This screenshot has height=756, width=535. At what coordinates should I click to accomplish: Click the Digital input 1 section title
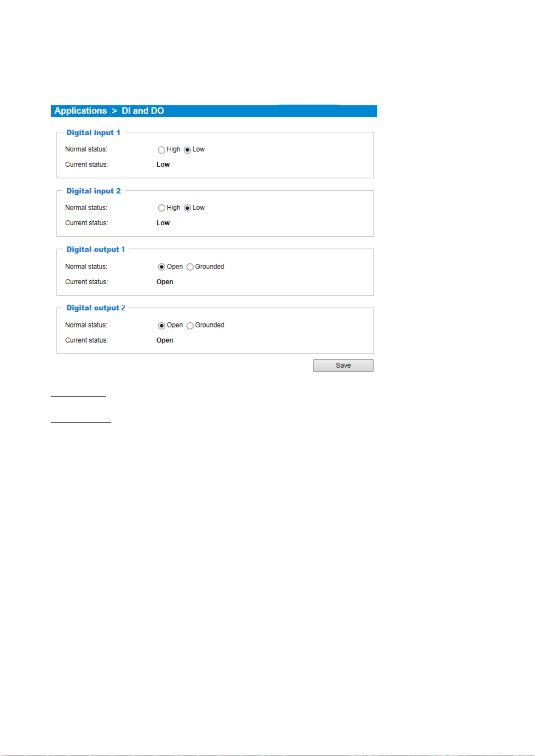tap(93, 132)
